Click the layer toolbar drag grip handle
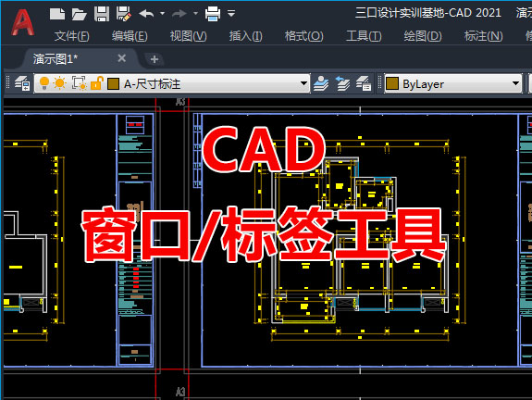This screenshot has width=532, height=400. (x=7, y=83)
